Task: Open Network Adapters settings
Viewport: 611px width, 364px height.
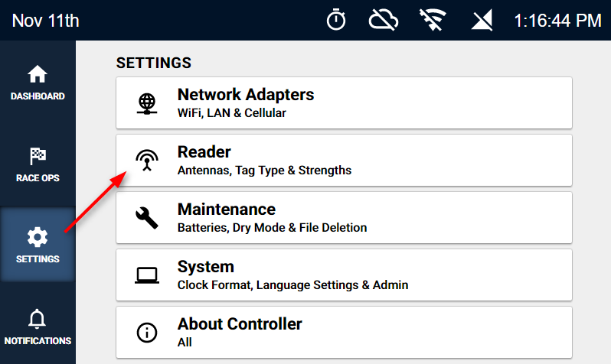Action: [344, 103]
